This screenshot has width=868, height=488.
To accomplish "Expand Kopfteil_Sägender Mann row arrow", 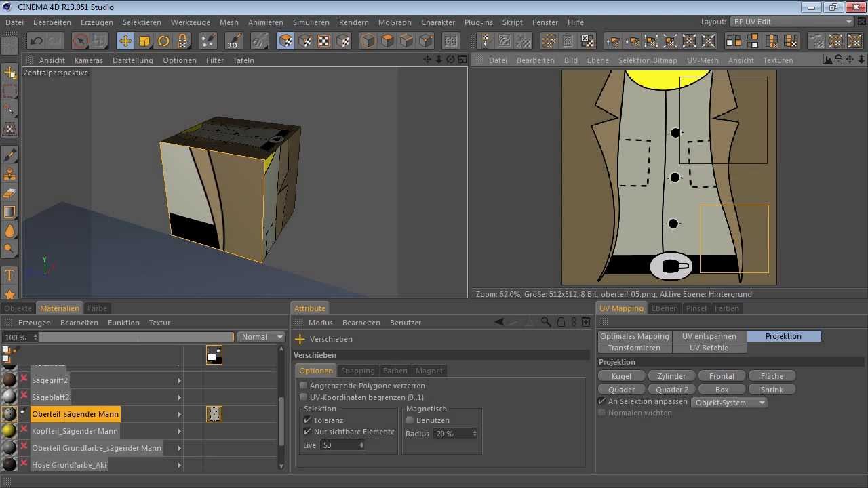I will [x=180, y=431].
